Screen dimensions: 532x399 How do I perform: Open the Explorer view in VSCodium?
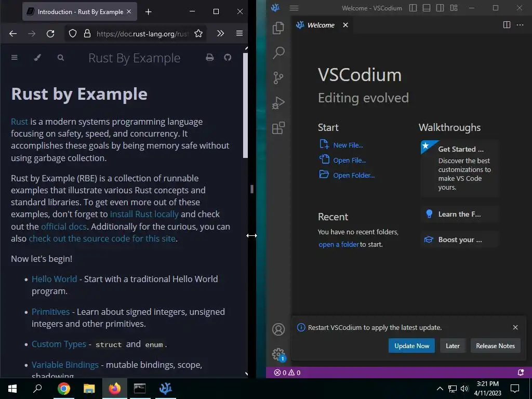point(278,28)
